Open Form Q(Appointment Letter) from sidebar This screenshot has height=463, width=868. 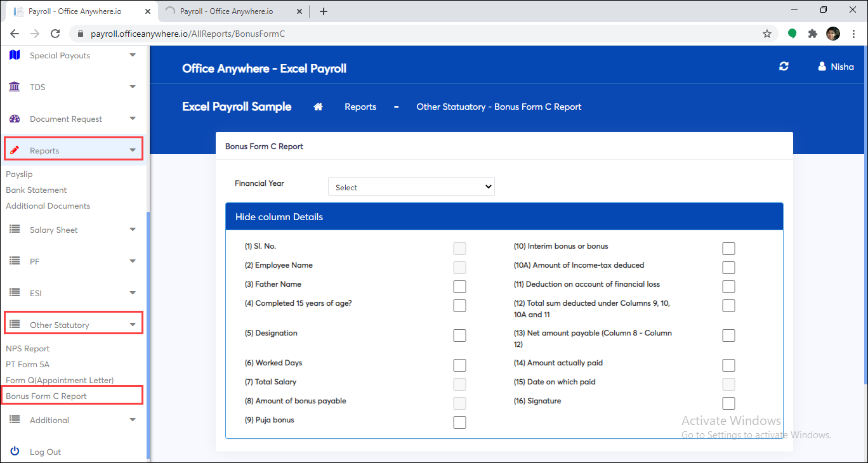[60, 380]
